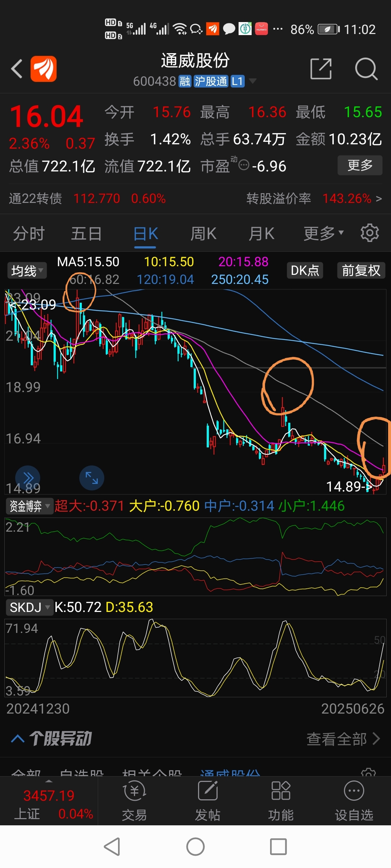Tap the daily candlestick chart area
Screen dimensions: 391x868
[x=195, y=392]
